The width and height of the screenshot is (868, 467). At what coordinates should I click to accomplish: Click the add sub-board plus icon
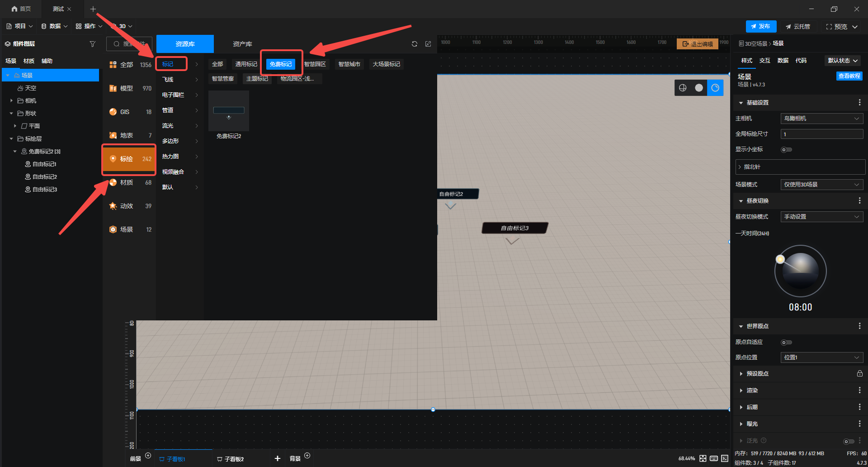(277, 458)
